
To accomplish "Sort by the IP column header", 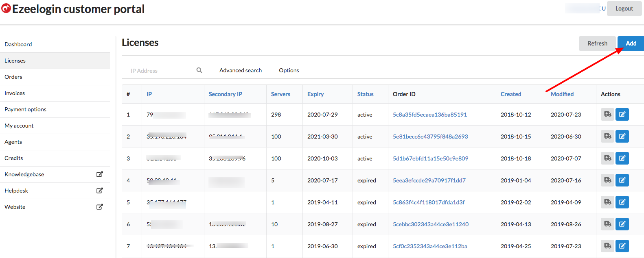I will point(149,94).
